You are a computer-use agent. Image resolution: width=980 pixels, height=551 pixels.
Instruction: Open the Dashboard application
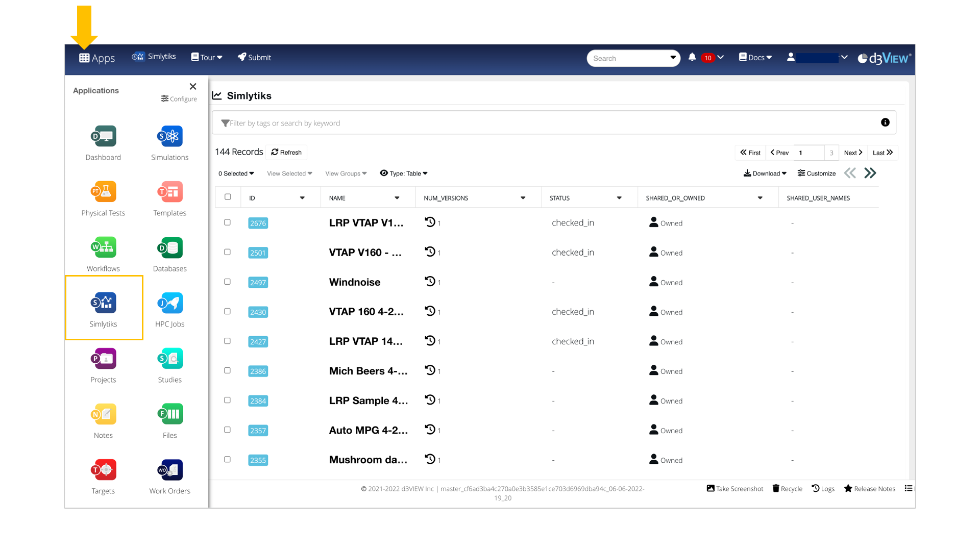[103, 143]
